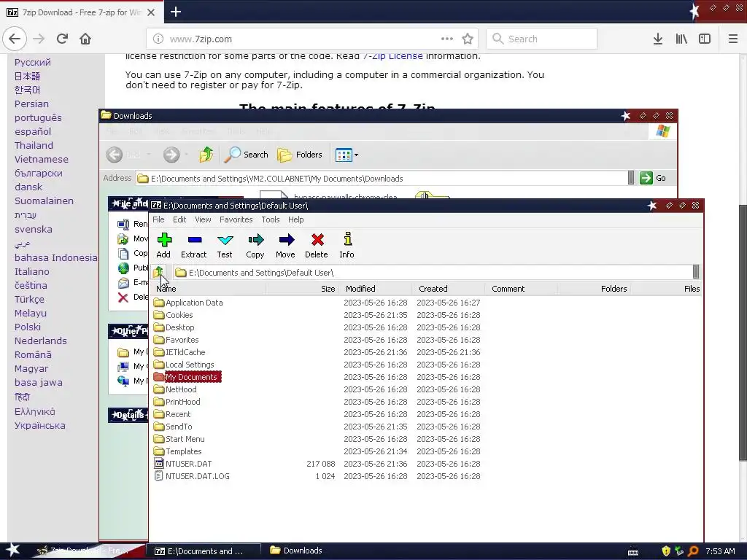Open Firefox page actions ellipsis menu

[x=447, y=39]
